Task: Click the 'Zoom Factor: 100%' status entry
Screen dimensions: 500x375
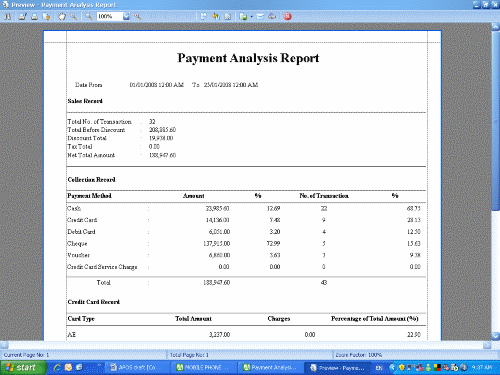Action: (359, 355)
